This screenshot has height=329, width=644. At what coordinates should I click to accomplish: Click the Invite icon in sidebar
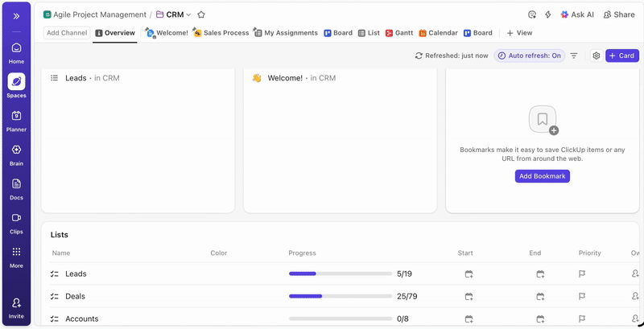[16, 306]
